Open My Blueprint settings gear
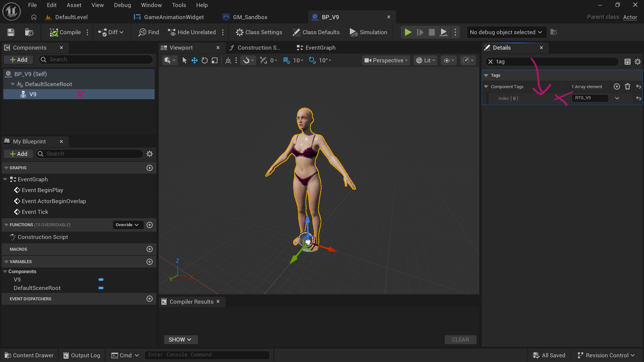 pyautogui.click(x=150, y=154)
